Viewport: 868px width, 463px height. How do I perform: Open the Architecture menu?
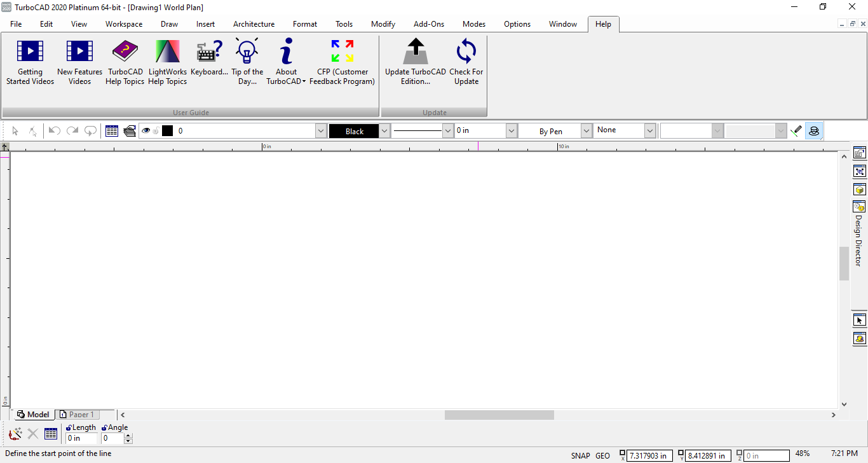pyautogui.click(x=254, y=24)
